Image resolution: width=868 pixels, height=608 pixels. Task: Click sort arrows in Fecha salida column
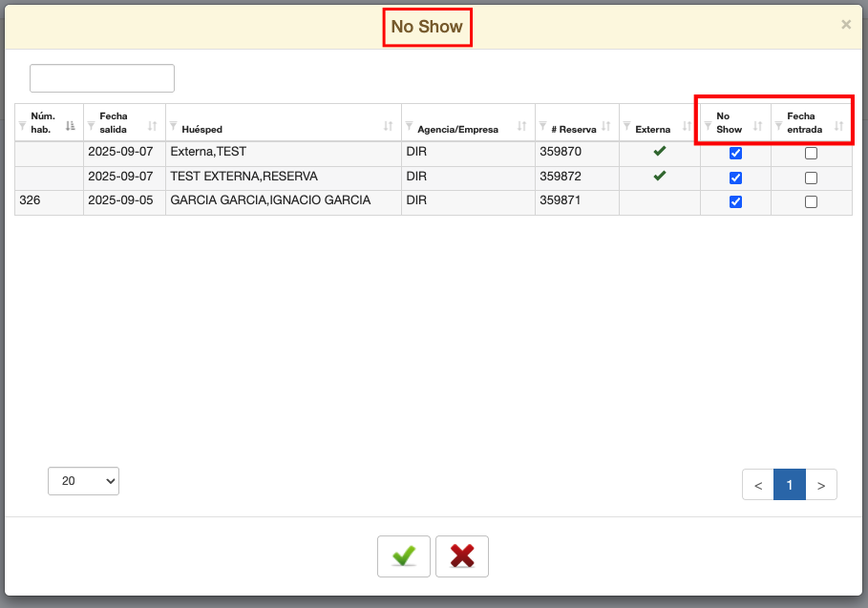point(153,126)
